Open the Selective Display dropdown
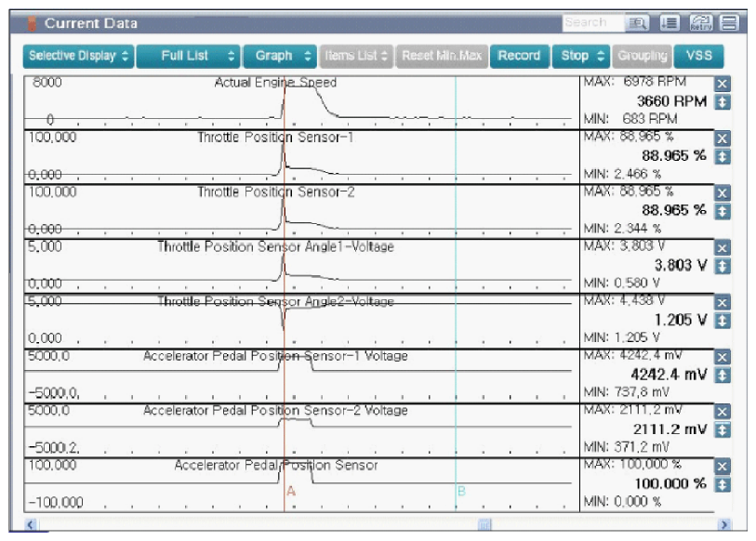The height and width of the screenshot is (541, 756). tap(78, 56)
